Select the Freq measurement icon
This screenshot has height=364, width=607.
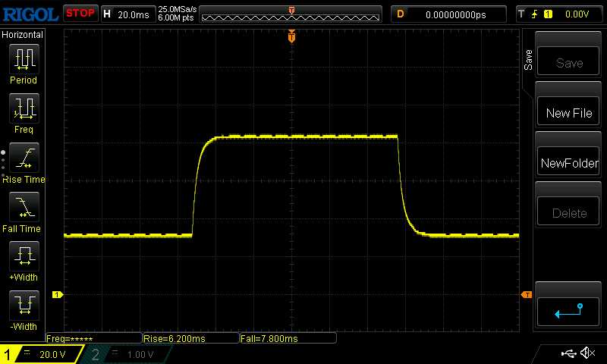[24, 108]
